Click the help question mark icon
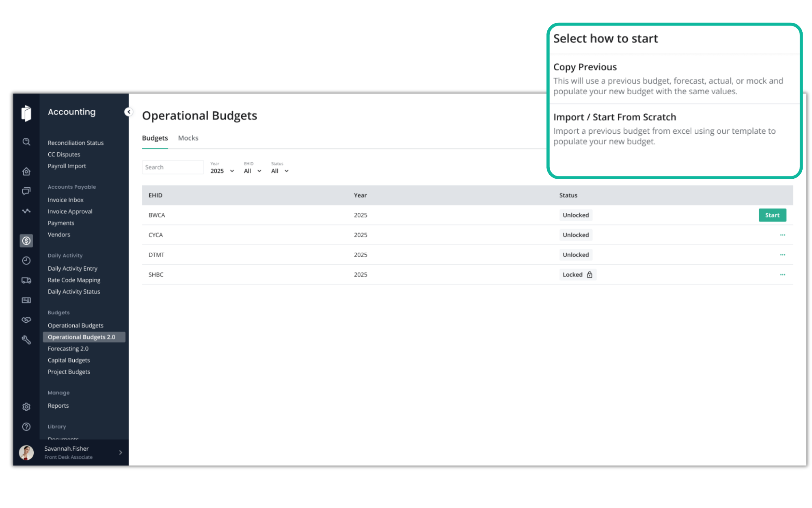Image resolution: width=812 pixels, height=508 pixels. tap(26, 427)
